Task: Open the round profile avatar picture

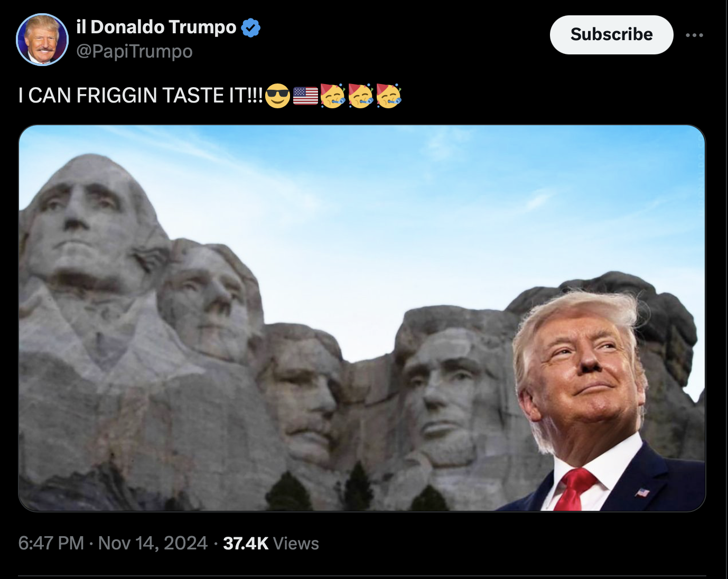Action: pyautogui.click(x=42, y=40)
